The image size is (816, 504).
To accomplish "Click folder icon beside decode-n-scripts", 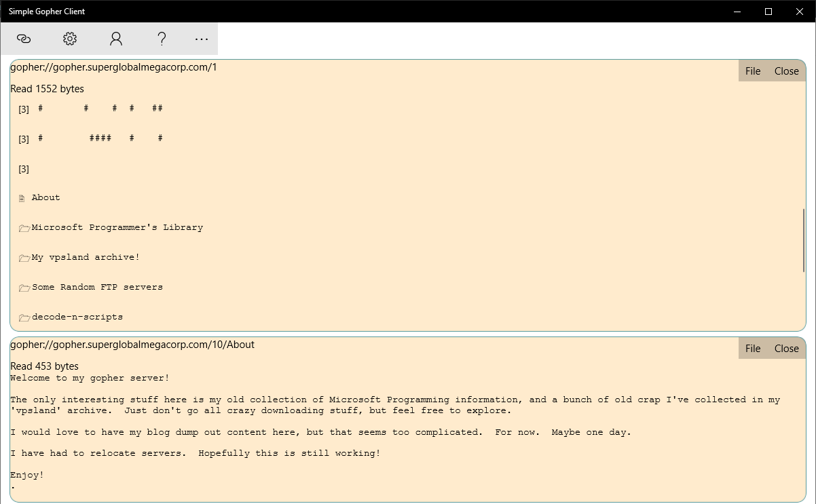I will pyautogui.click(x=24, y=317).
